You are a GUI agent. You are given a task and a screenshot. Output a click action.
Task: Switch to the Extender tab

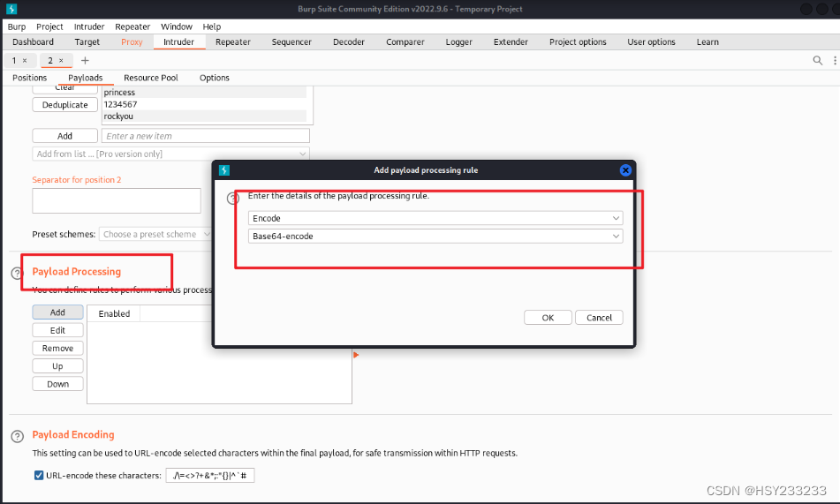[x=511, y=41]
